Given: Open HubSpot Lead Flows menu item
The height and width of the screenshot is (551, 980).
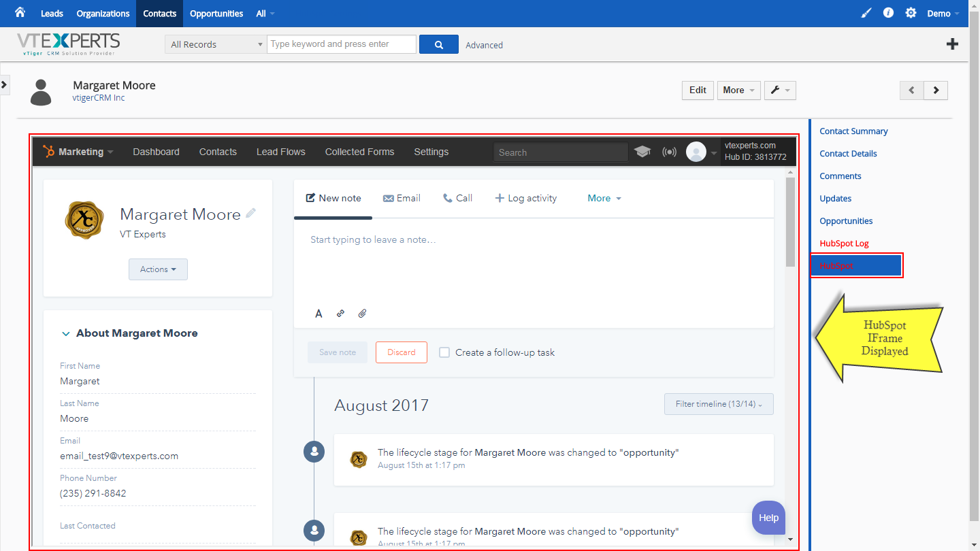Looking at the screenshot, I should [281, 152].
